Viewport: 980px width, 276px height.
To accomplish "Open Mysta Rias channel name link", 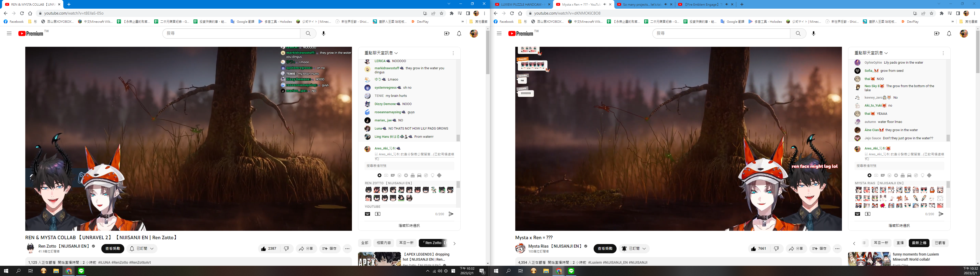I will [555, 246].
